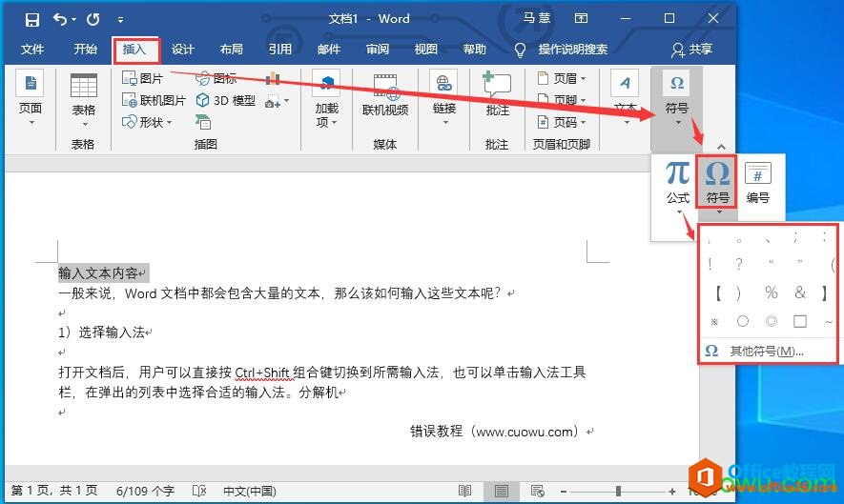Open the 形状 shapes dropdown
The height and width of the screenshot is (504, 844).
(x=147, y=123)
